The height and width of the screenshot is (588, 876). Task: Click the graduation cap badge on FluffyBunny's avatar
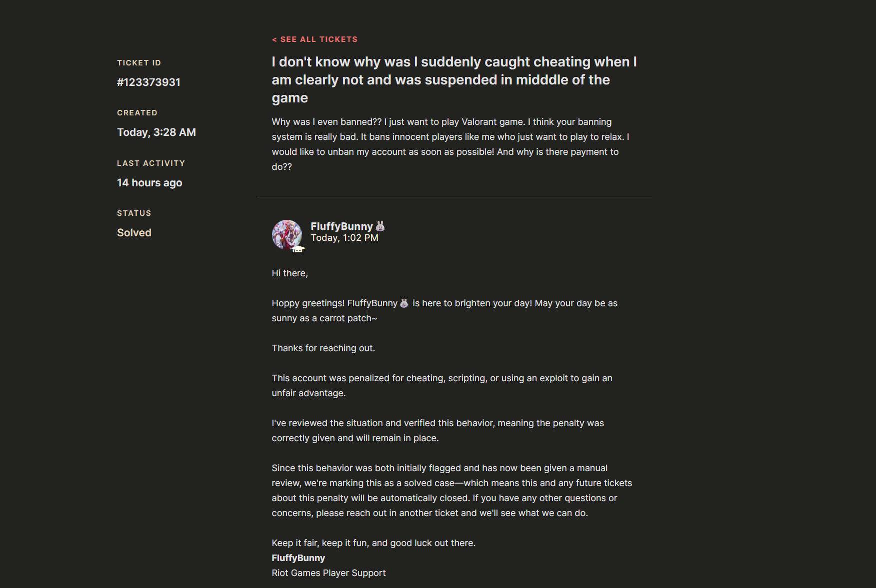[x=298, y=249]
